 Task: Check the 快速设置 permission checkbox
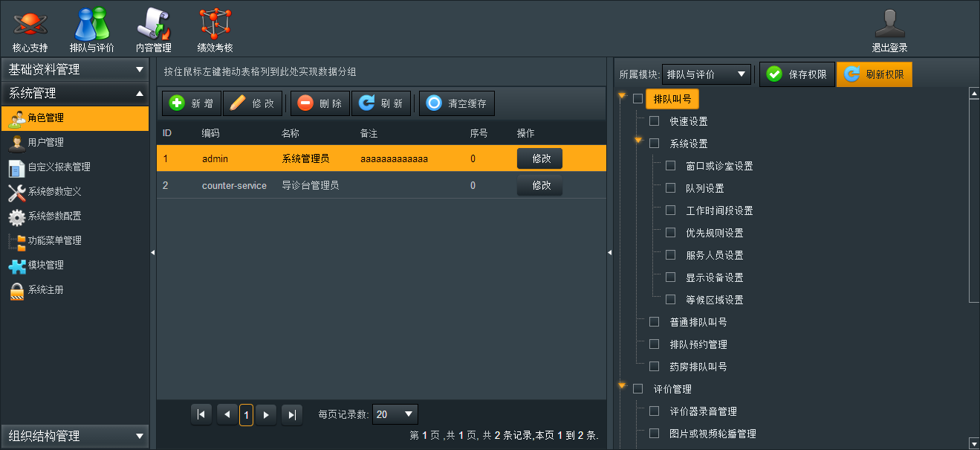point(655,121)
